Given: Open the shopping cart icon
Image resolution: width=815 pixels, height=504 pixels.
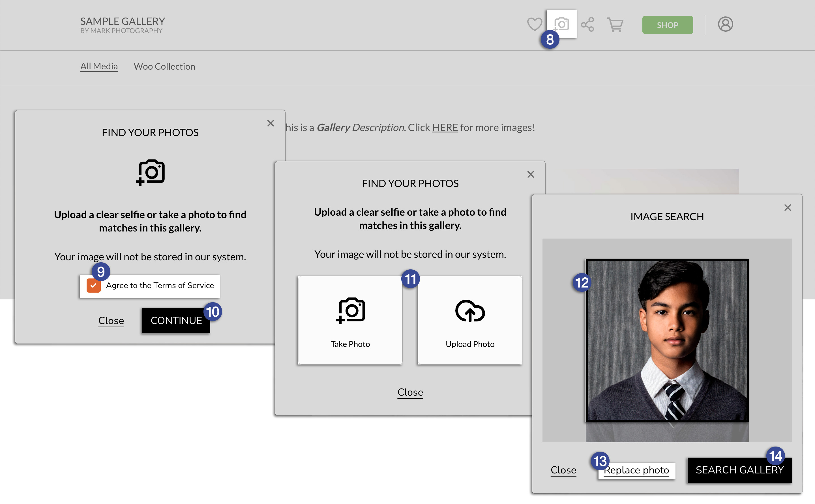Looking at the screenshot, I should click(x=615, y=25).
